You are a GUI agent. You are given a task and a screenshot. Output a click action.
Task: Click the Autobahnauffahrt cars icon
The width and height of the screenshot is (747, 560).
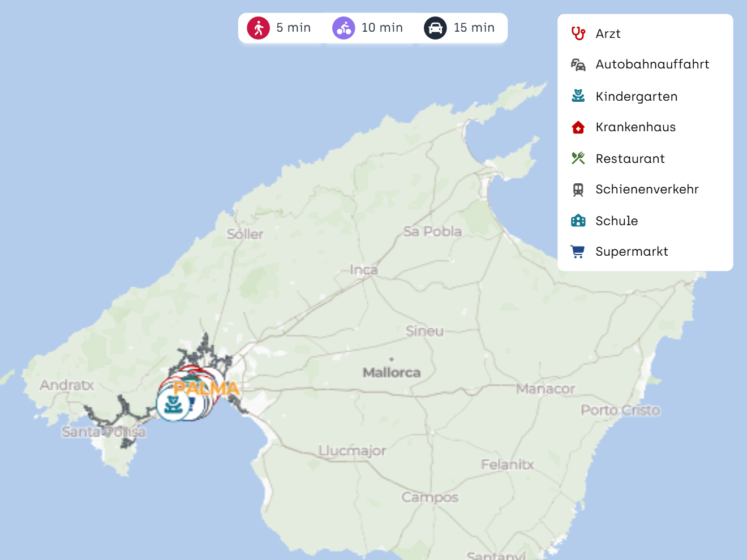[x=578, y=64]
